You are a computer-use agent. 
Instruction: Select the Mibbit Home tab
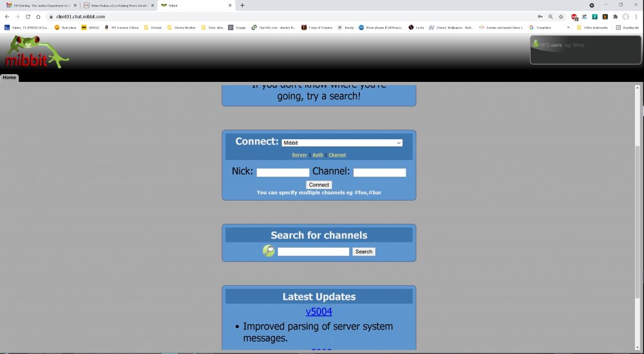[x=9, y=77]
